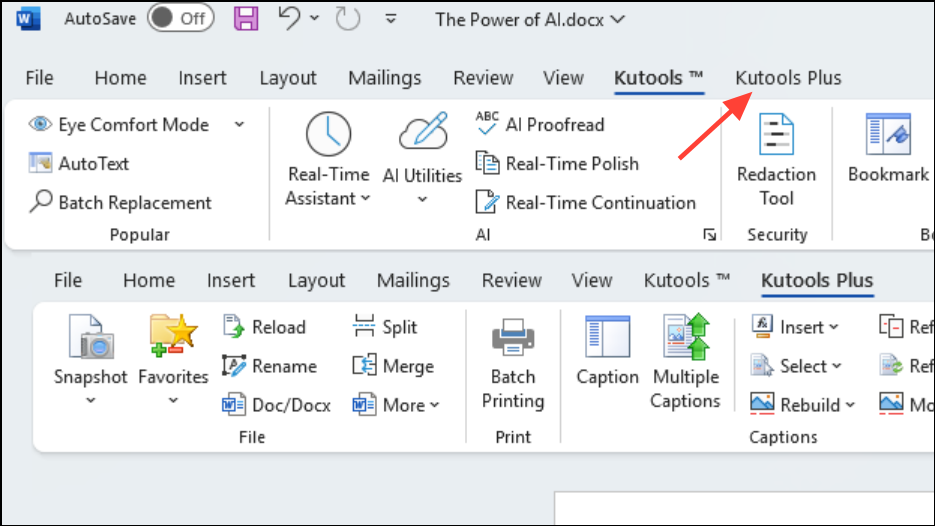The height and width of the screenshot is (526, 935).
Task: Merge documents
Action: [x=392, y=366]
